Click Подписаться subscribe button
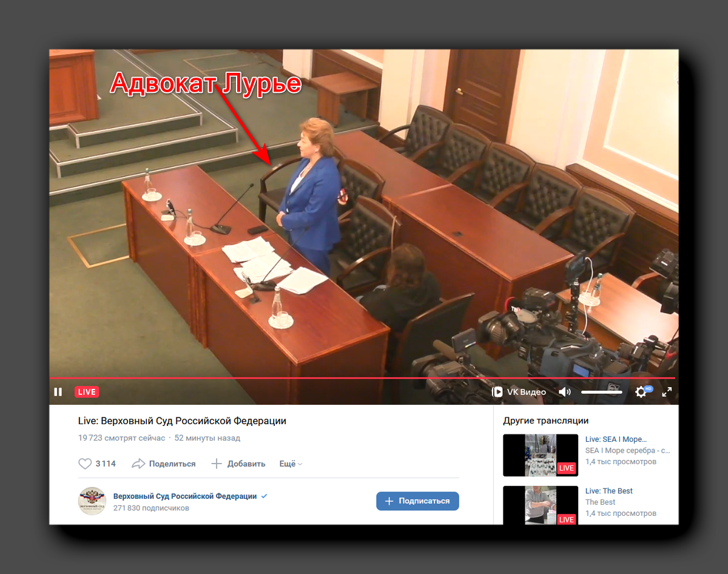This screenshot has width=728, height=574. 417,501
